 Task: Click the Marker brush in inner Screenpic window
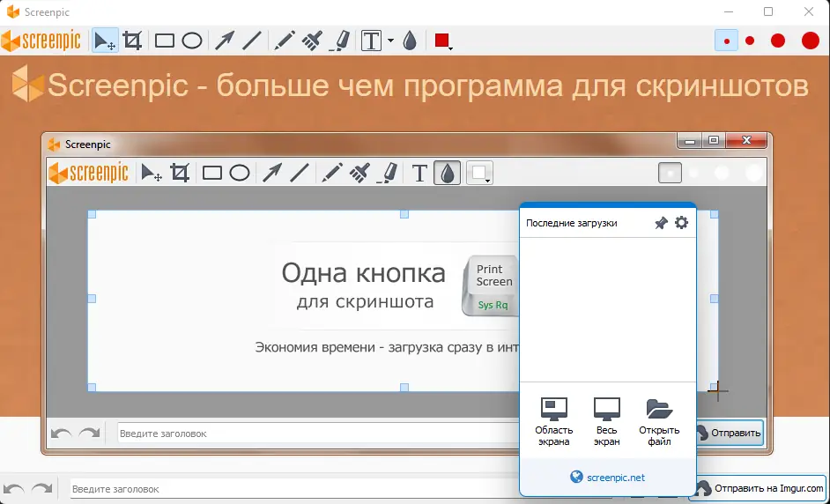point(359,173)
